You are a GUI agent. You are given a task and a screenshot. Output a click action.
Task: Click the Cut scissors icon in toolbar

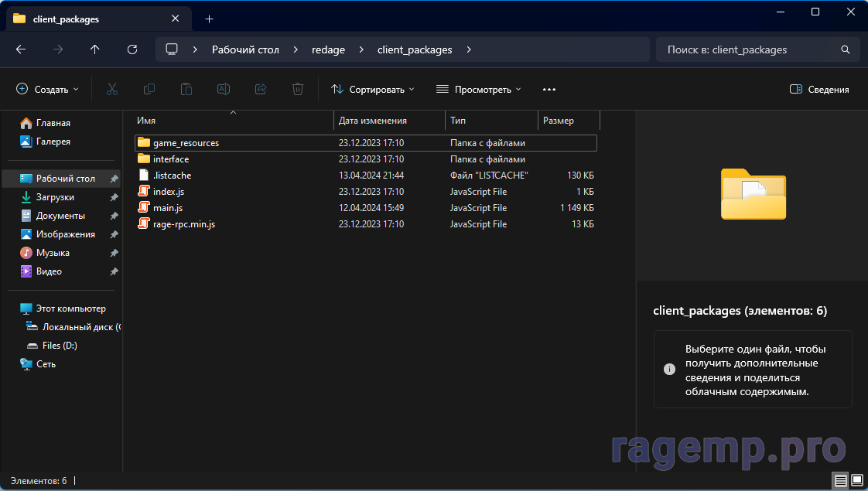(112, 90)
